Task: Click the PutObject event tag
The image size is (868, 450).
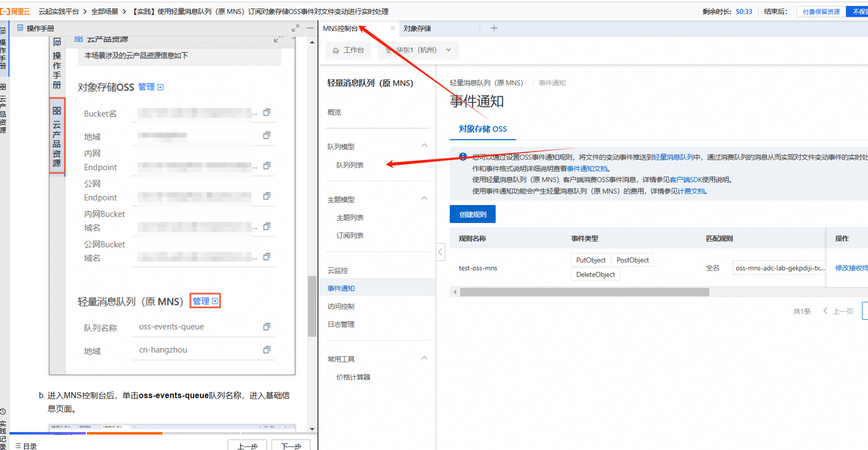Action: [x=590, y=260]
